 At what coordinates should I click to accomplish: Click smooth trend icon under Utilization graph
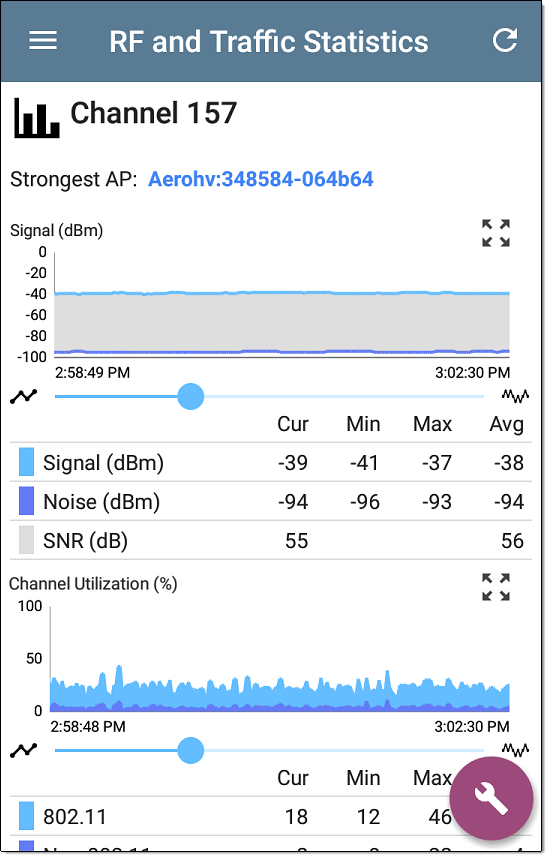(24, 750)
